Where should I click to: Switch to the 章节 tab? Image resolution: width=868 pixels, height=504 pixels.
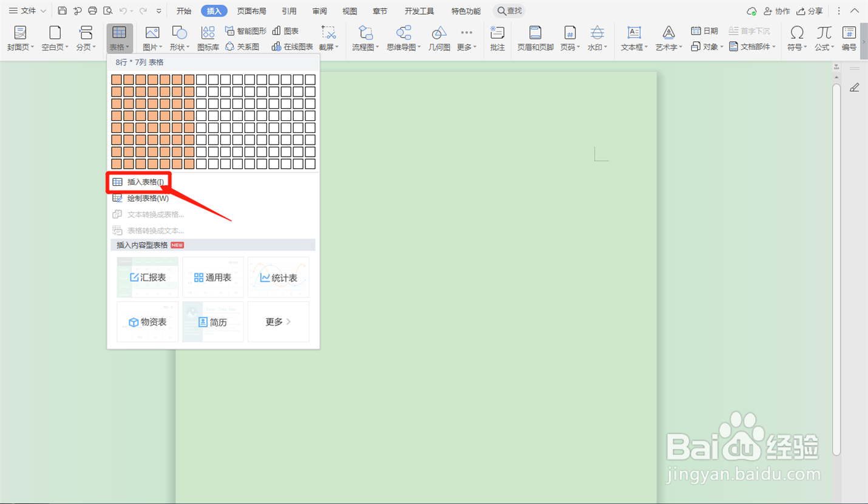381,11
